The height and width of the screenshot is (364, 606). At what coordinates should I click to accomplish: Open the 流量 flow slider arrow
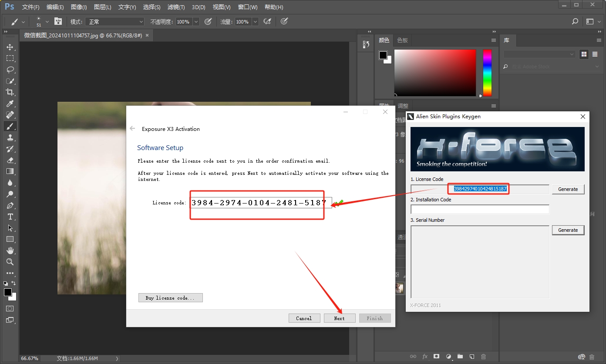[255, 22]
